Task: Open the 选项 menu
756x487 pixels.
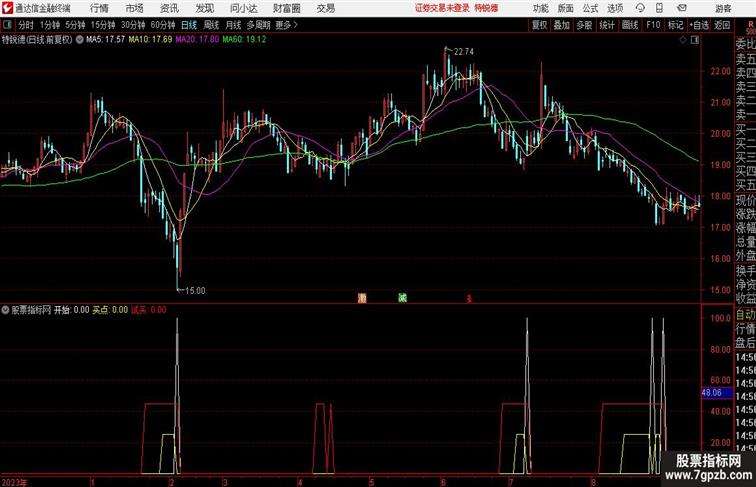Action: pos(615,8)
